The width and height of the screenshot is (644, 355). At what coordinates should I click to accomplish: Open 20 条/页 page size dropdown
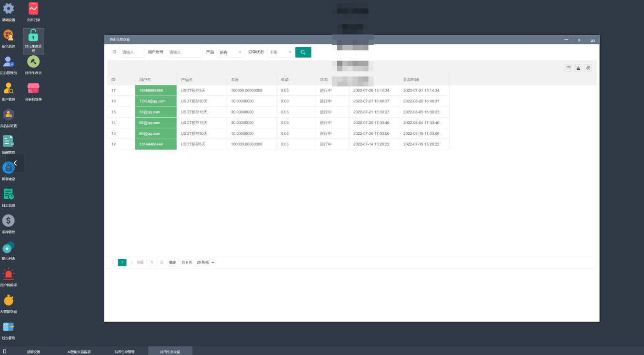point(205,263)
